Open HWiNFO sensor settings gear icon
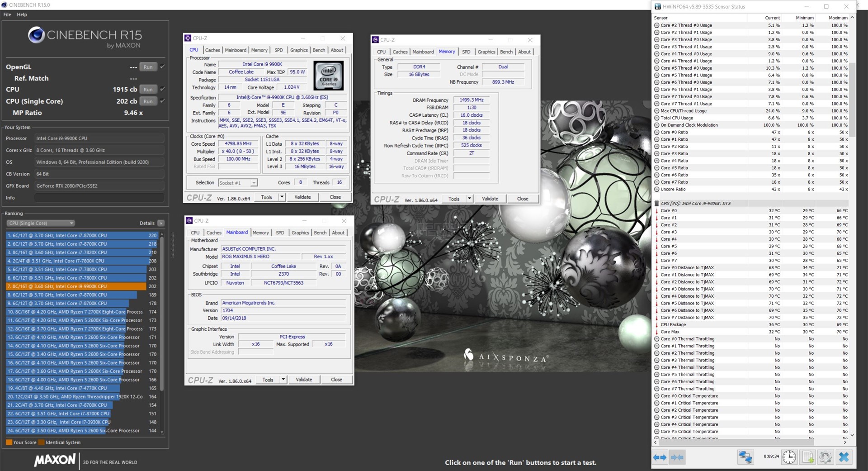This screenshot has width=868, height=471. tap(826, 457)
